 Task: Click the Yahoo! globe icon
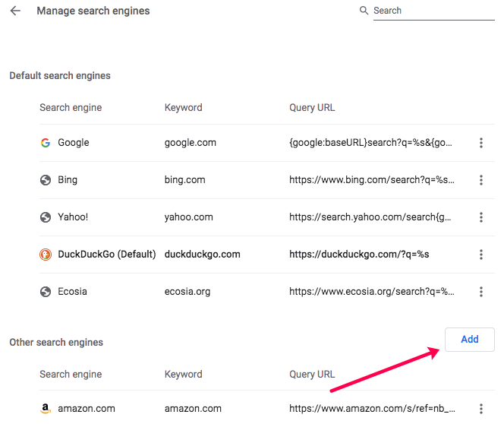(x=46, y=217)
